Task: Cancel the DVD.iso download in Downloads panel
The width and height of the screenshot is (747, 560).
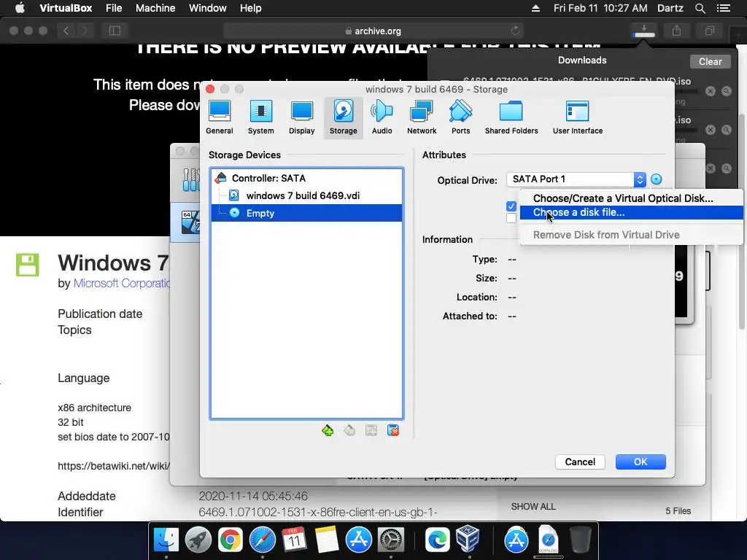Action: point(711,91)
